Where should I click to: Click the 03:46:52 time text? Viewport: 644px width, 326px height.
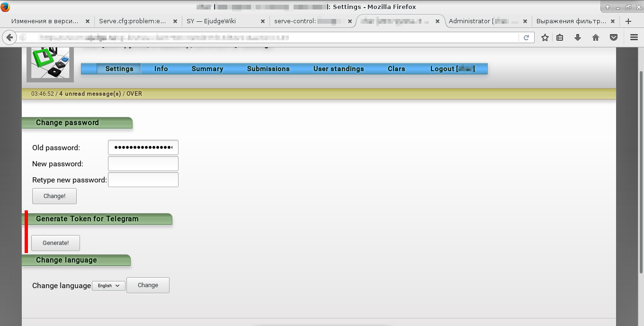(x=43, y=94)
